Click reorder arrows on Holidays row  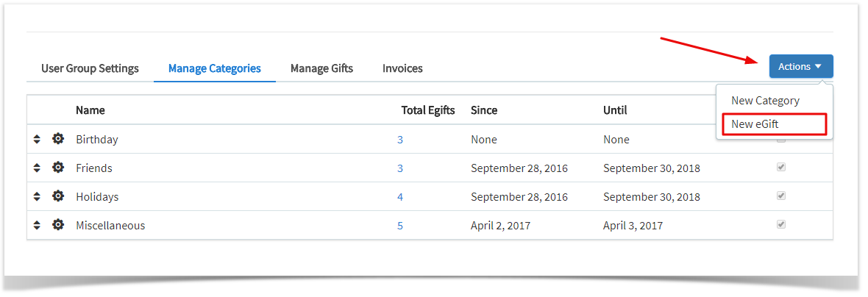click(x=37, y=197)
